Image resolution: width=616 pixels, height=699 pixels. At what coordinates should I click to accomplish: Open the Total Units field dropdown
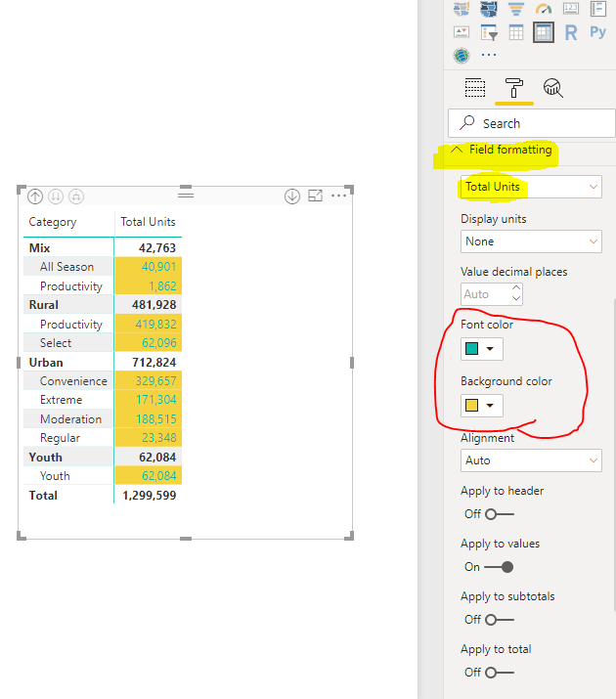[531, 187]
